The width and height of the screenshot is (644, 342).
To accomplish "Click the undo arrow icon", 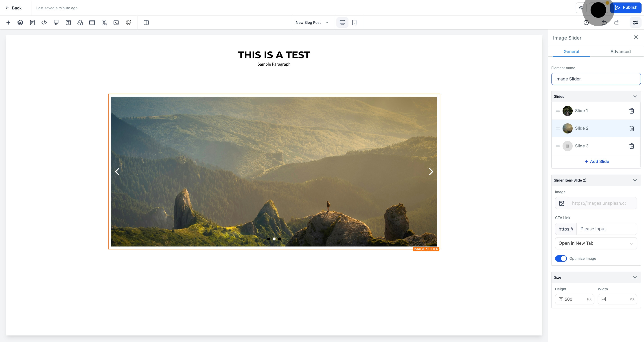I will coord(604,22).
